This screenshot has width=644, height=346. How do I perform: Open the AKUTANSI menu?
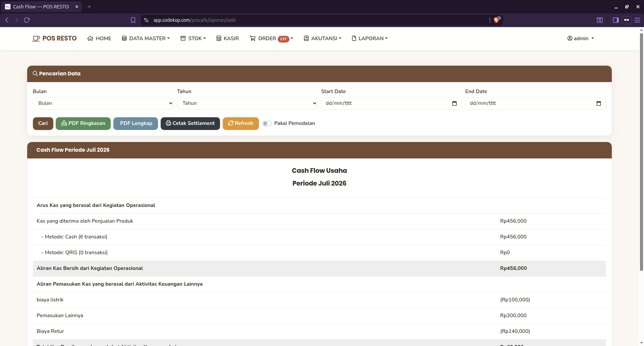point(323,39)
